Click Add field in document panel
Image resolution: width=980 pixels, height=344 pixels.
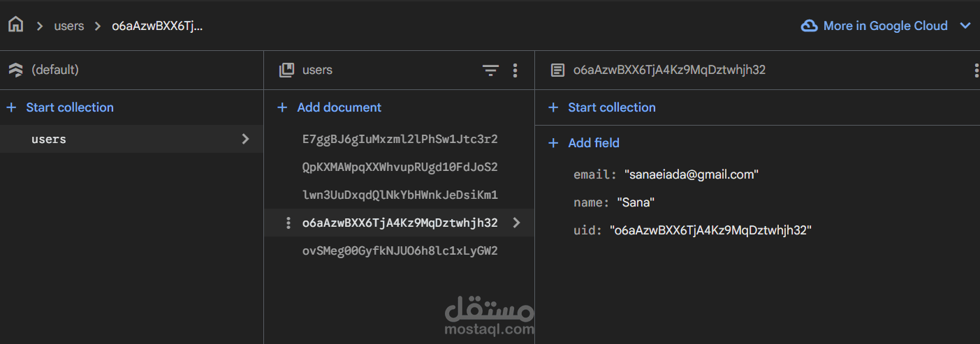pos(584,143)
